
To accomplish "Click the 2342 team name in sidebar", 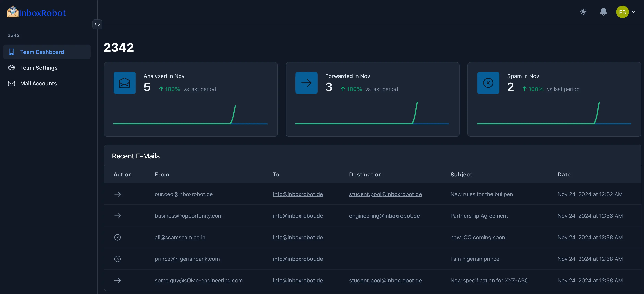I will click(x=14, y=35).
